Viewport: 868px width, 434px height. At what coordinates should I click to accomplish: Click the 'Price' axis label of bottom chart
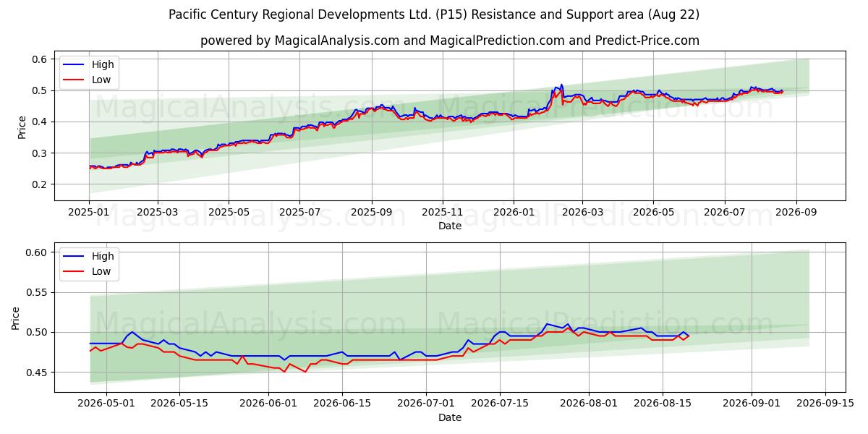16,318
